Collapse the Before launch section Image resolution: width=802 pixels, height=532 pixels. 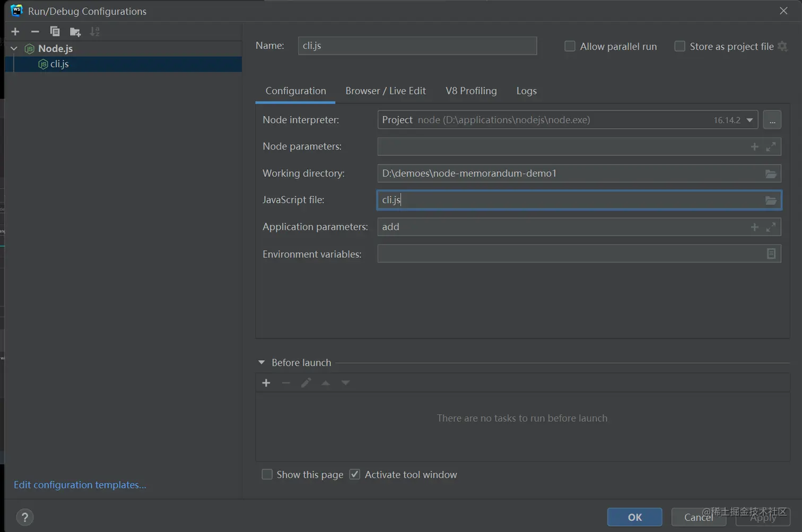point(261,362)
